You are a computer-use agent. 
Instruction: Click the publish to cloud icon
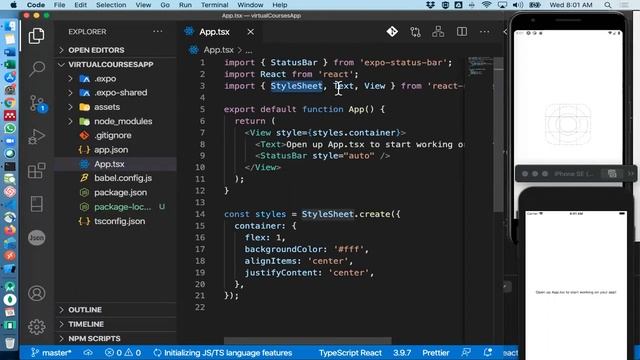(88, 353)
